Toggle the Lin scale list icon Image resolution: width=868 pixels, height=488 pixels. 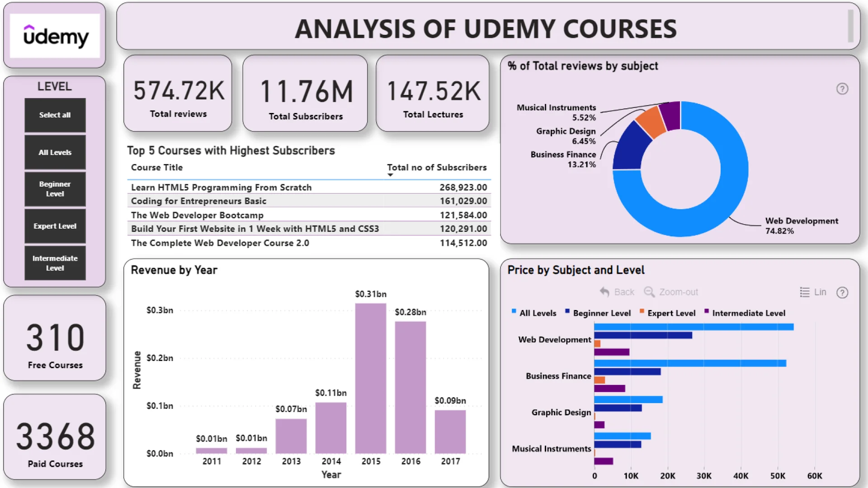(x=805, y=292)
